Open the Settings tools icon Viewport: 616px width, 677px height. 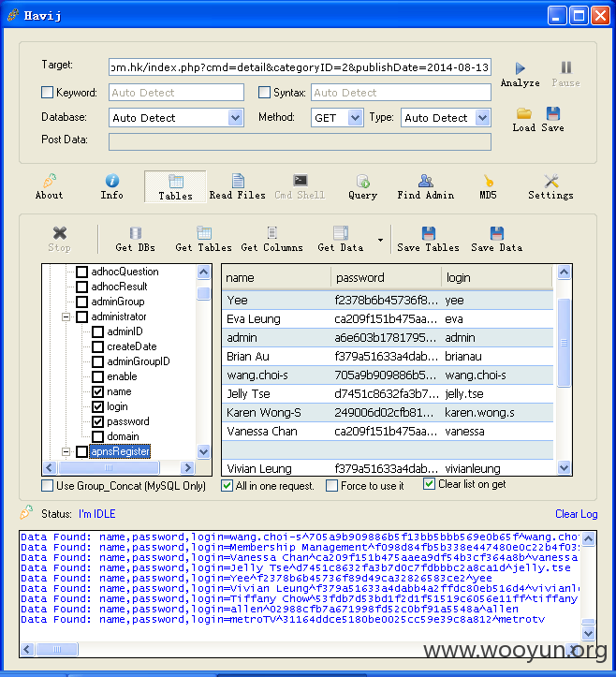pyautogui.click(x=550, y=181)
